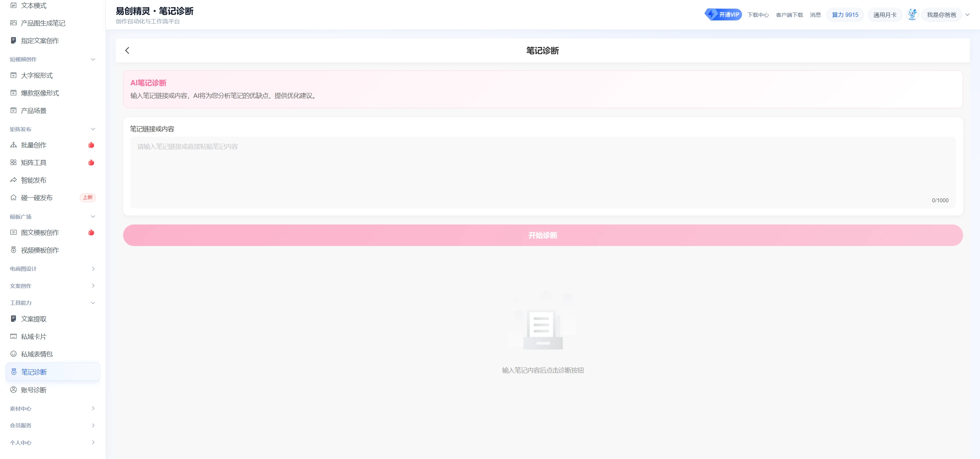Viewport: 980px width, 459px height.
Task: Click the 指定文案创作 document icon
Action: click(x=13, y=40)
